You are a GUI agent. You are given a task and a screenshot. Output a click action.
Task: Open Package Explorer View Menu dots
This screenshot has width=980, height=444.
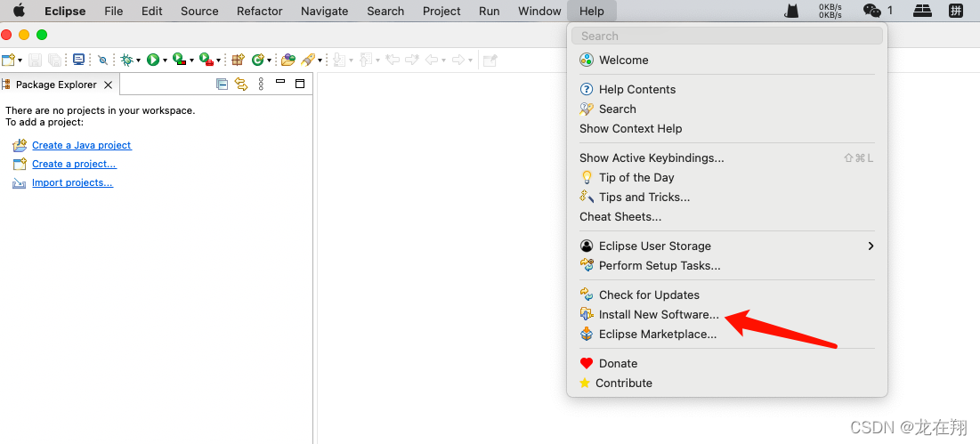pyautogui.click(x=262, y=84)
